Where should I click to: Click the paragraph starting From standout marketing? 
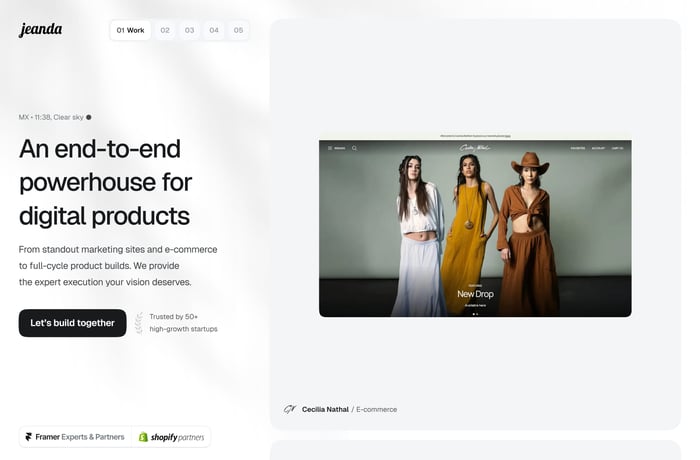118,266
